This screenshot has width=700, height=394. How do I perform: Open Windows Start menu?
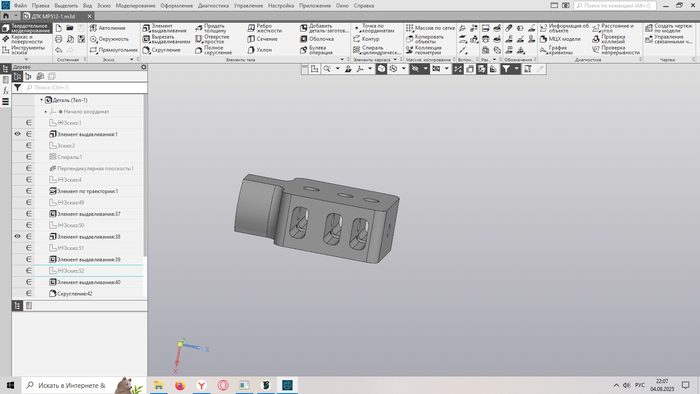[10, 385]
